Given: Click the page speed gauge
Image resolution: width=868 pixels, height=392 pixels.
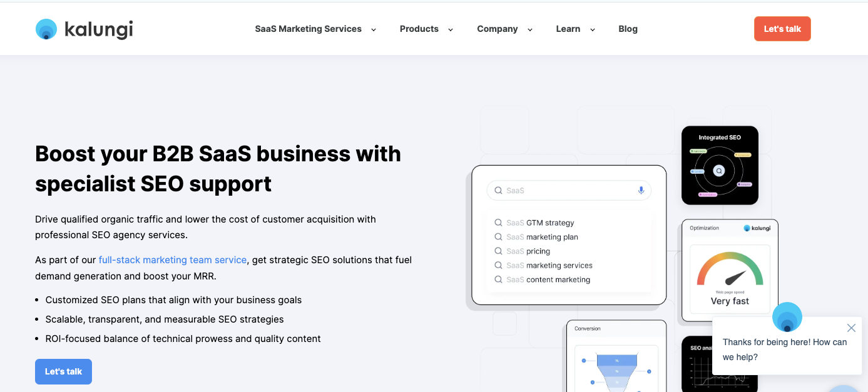Looking at the screenshot, I should pos(730,270).
